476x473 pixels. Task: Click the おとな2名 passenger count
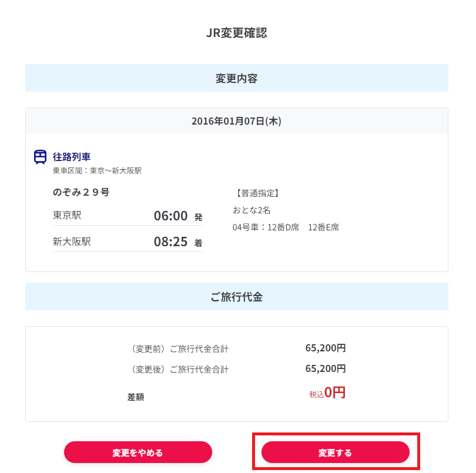point(252,210)
